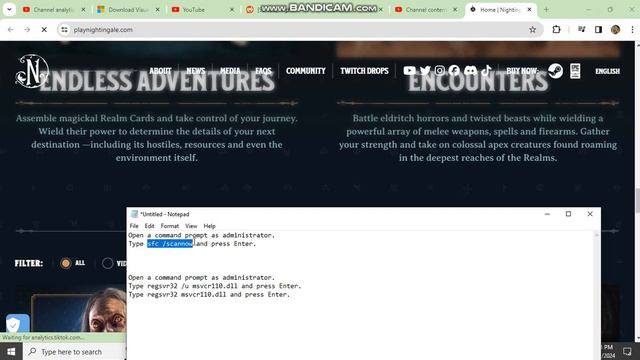Viewport: 640px width, 360px height.
Task: Click the highlighted sfc /scannow text
Action: [x=170, y=244]
